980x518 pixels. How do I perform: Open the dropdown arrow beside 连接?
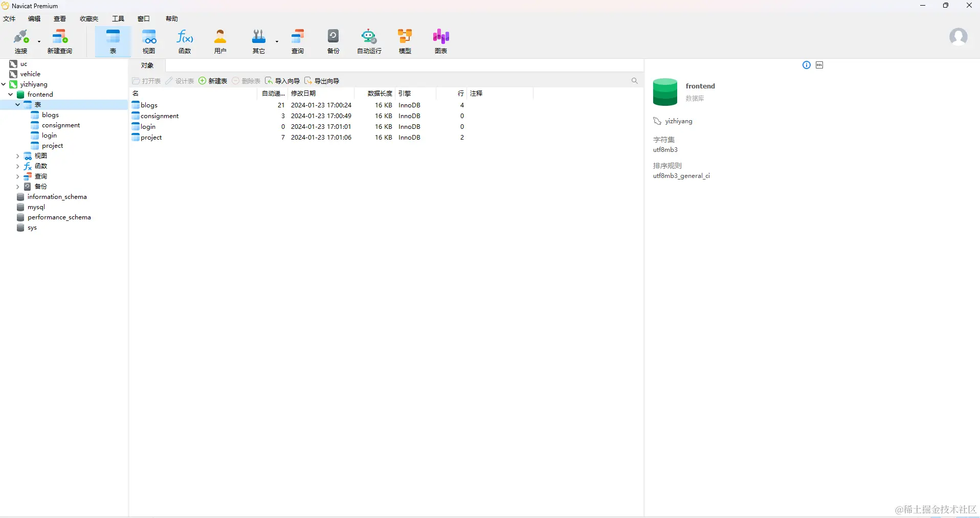[x=39, y=41]
